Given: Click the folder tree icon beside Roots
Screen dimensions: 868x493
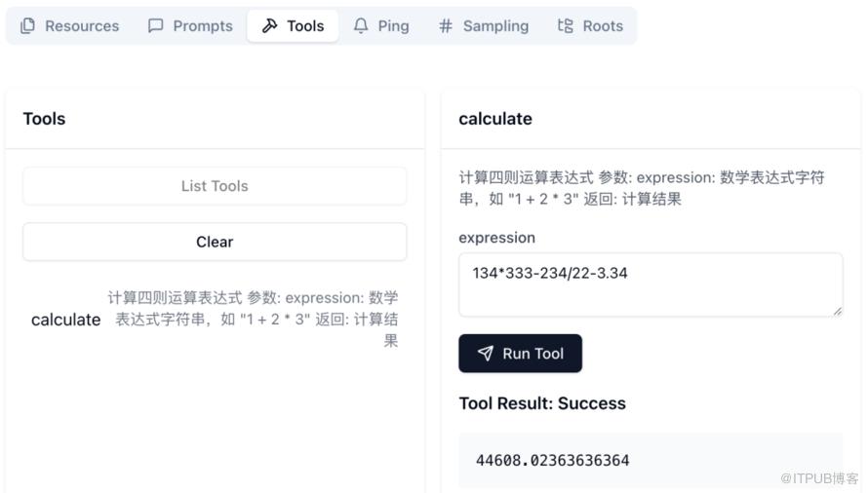Looking at the screenshot, I should [566, 26].
